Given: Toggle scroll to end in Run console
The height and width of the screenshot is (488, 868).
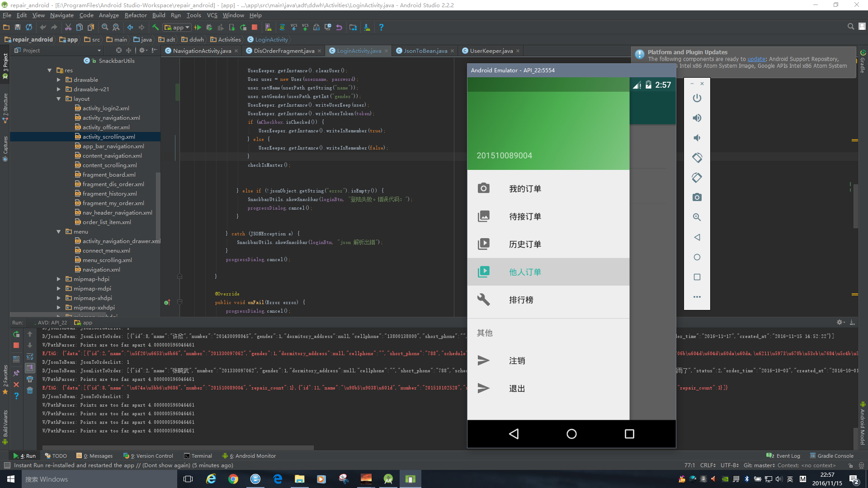Looking at the screenshot, I should click(x=30, y=368).
